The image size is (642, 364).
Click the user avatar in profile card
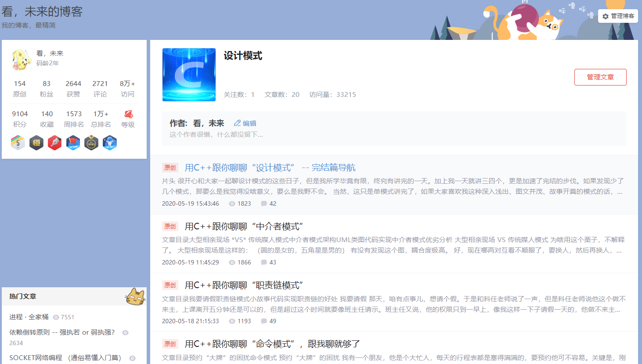point(21,59)
